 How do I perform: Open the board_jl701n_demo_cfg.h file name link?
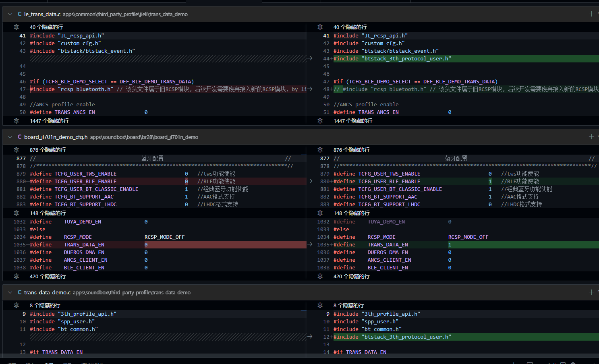(56, 137)
